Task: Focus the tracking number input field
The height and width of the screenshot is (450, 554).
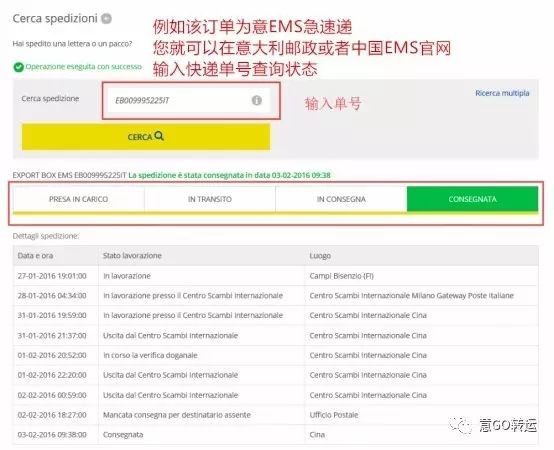Action: 189,101
